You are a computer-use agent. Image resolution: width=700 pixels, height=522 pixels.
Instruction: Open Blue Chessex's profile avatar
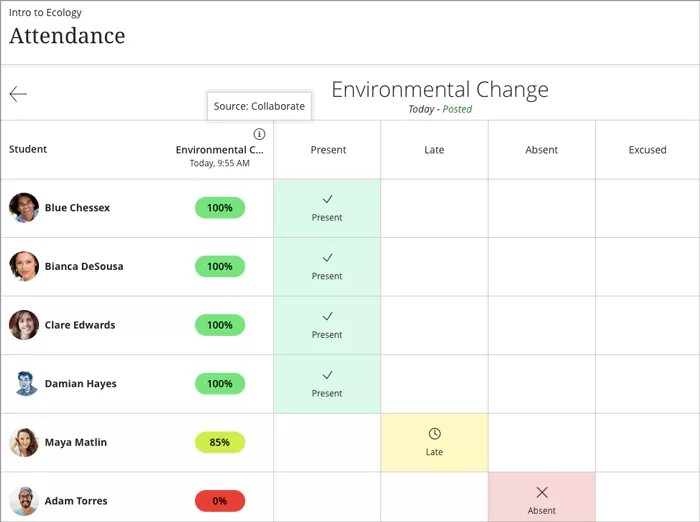point(24,208)
